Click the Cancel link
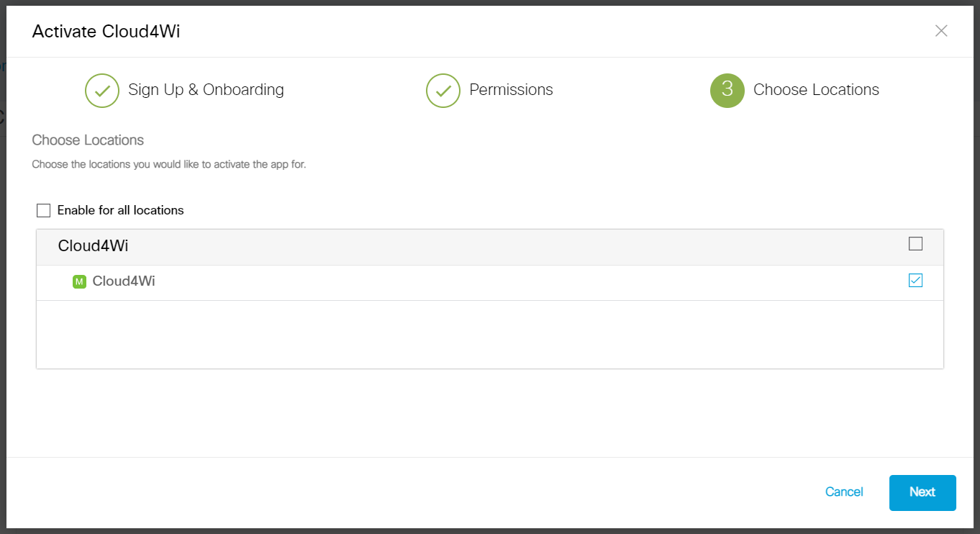 [x=844, y=492]
